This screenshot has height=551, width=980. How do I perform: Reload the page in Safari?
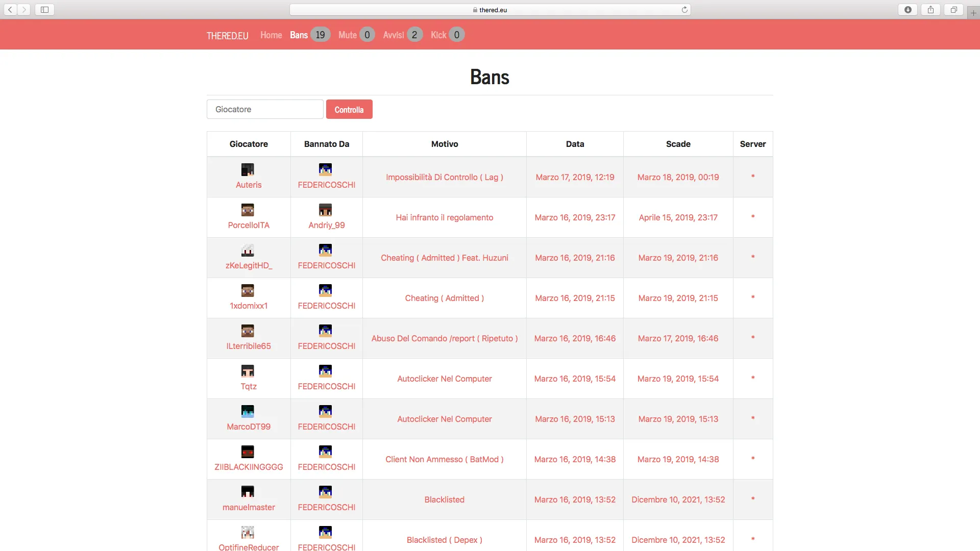684,10
